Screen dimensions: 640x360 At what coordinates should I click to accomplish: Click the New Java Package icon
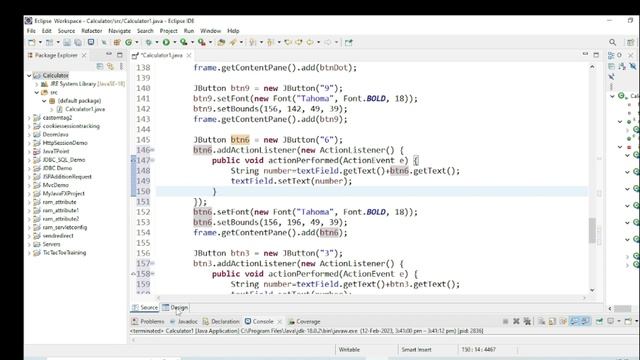(117, 42)
